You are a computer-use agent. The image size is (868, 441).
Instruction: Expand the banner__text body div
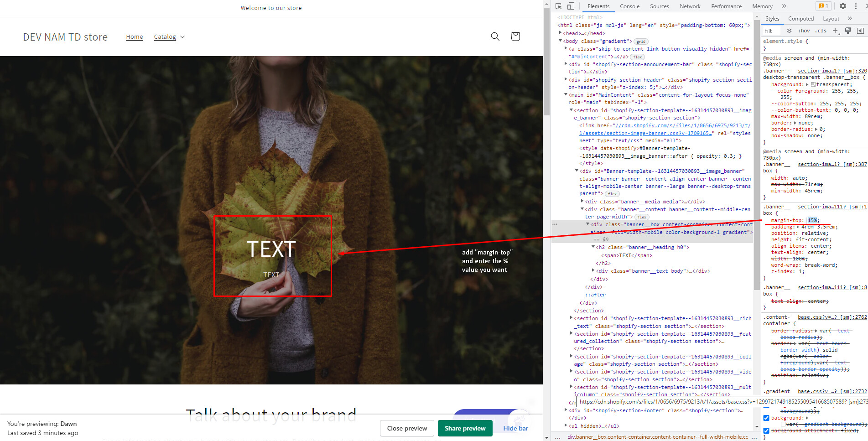[x=593, y=270]
